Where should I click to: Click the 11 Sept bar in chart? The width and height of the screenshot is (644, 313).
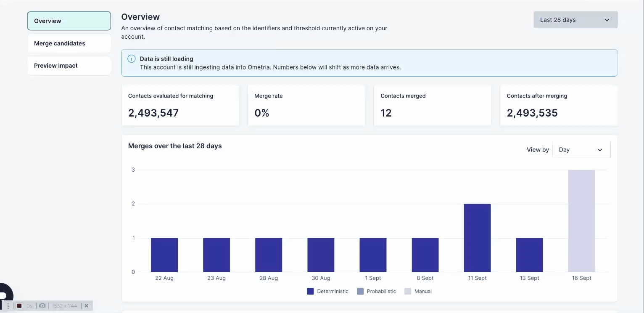point(477,238)
